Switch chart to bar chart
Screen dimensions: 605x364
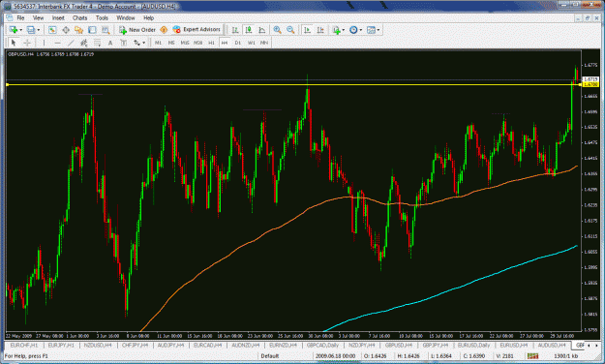(x=235, y=30)
